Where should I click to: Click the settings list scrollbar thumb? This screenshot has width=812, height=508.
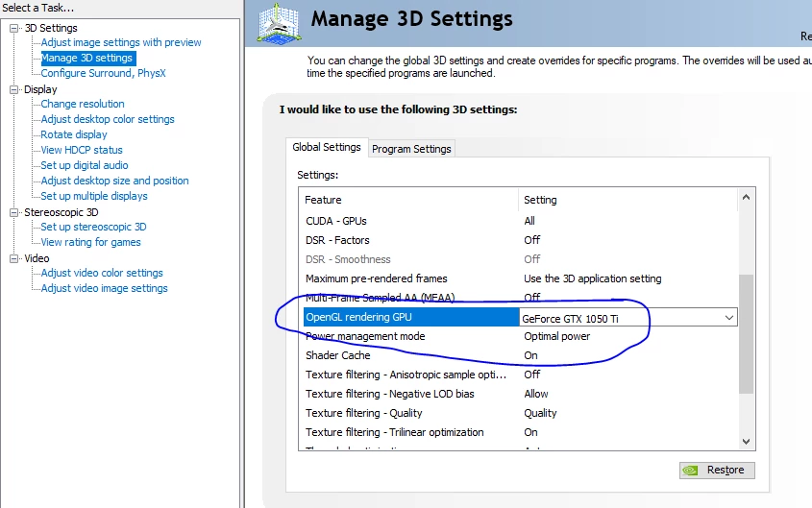coord(746,334)
